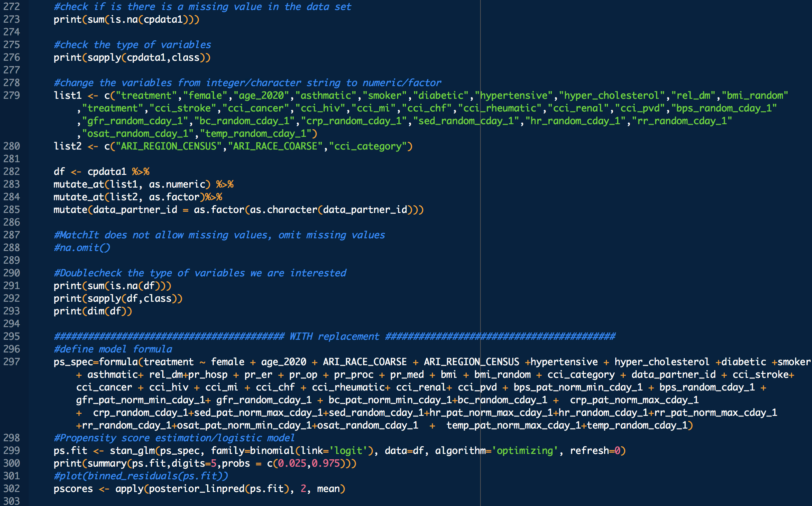The width and height of the screenshot is (812, 506).
Task: Click 'print(sum(is.na(df)))' line
Action: (x=113, y=286)
